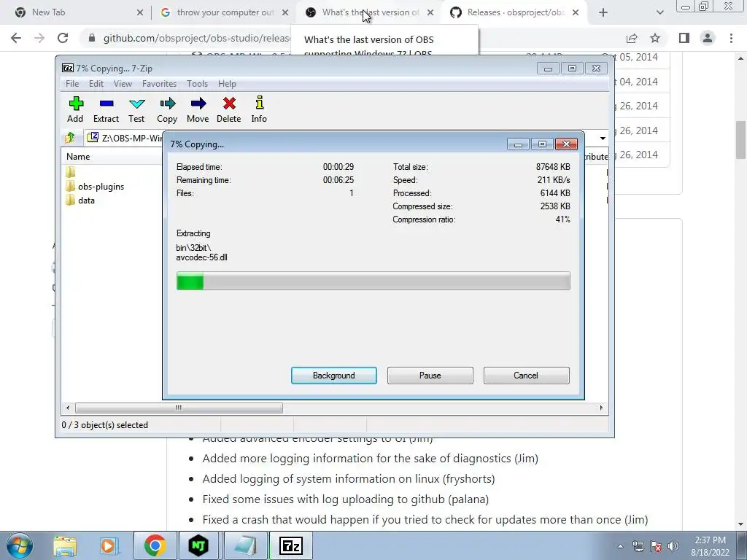Open Chrome tab search dropdown chevron
The width and height of the screenshot is (747, 560).
(659, 13)
